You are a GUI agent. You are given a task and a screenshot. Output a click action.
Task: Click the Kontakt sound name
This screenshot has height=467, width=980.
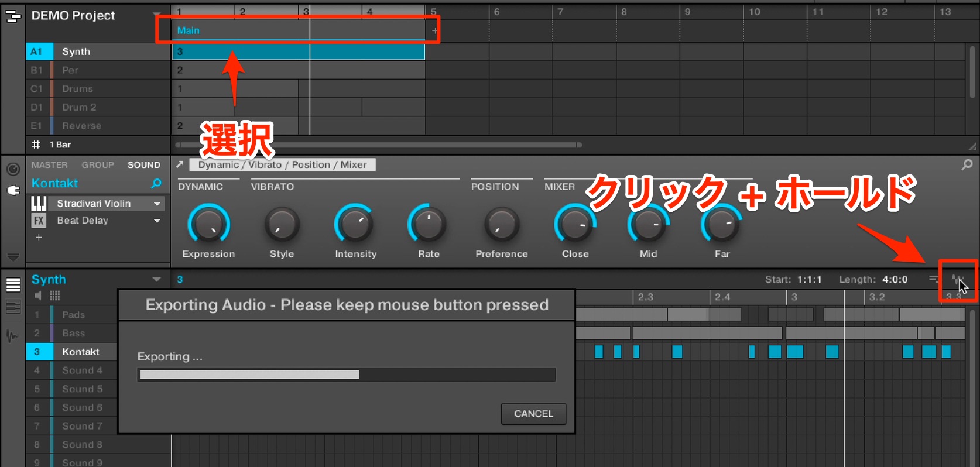click(x=54, y=183)
